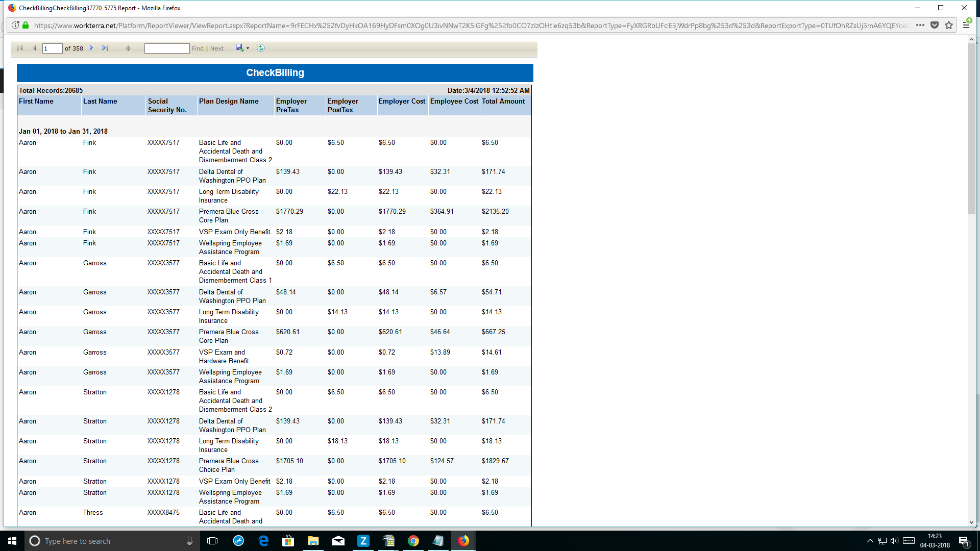Refresh the report

[x=261, y=48]
